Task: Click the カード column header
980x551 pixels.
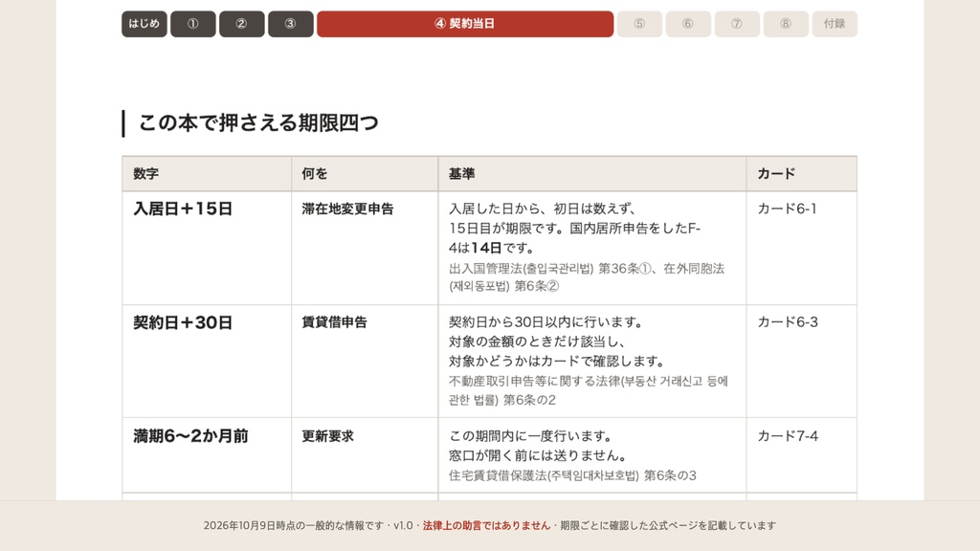Action: tap(802, 174)
